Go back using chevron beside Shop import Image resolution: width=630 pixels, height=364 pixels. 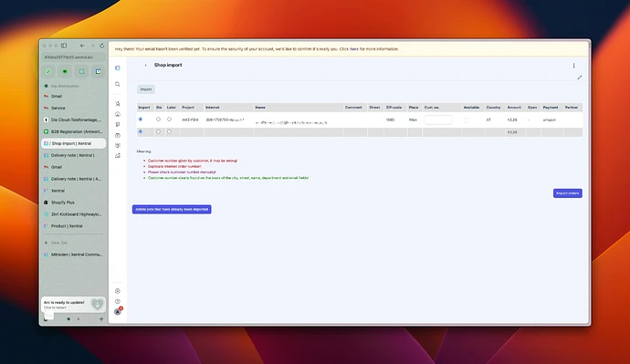(145, 65)
